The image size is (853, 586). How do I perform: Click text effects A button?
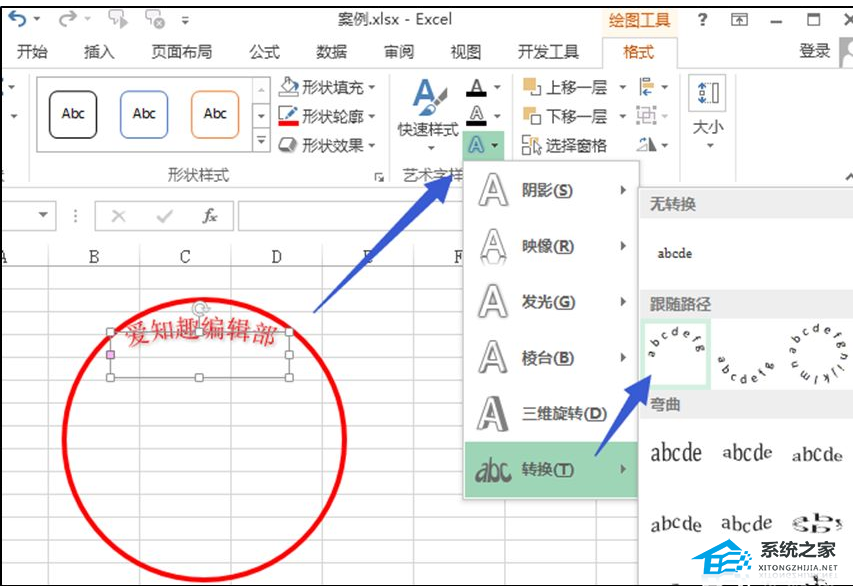coord(484,145)
